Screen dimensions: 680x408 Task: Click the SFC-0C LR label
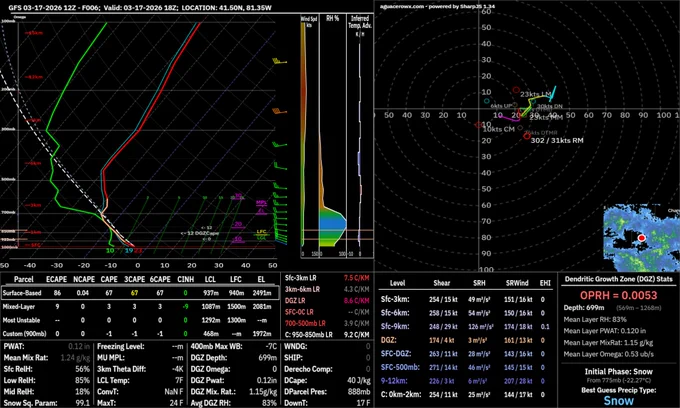(x=299, y=312)
